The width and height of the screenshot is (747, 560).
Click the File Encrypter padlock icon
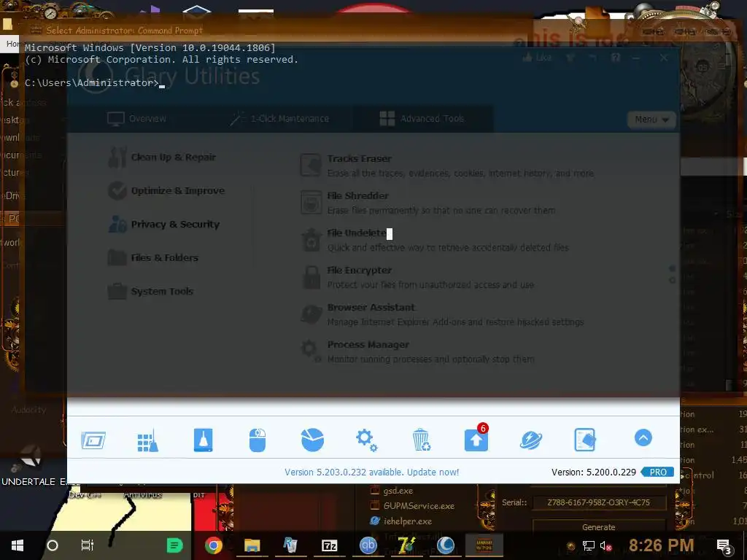[x=311, y=277]
